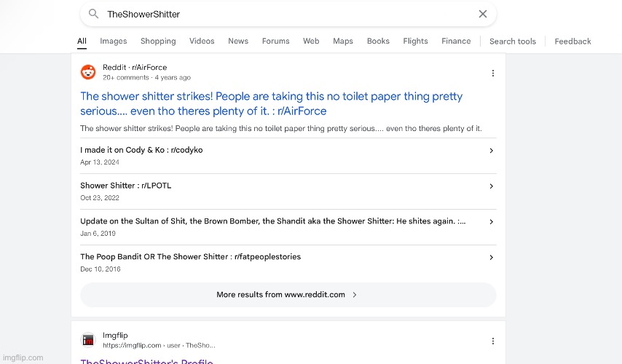Click 'Reddit · r/AirForce' source label
Screen dimensions: 622x364
point(135,68)
